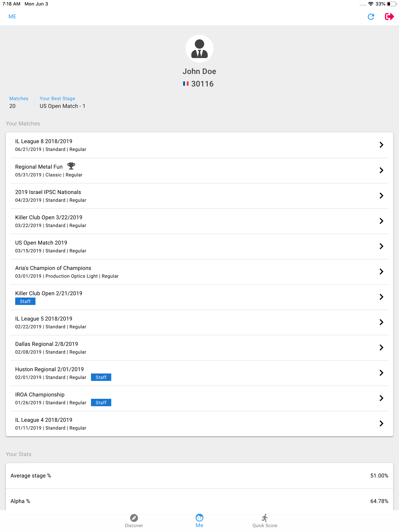Tap chevron for Aria's Champion of Champions
Viewport: 399px width, 532px height.
click(x=381, y=271)
